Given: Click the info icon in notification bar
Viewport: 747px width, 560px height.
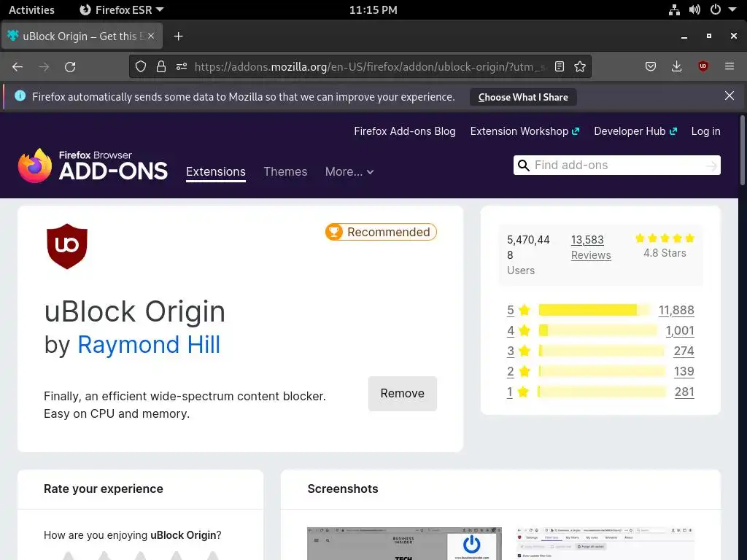Looking at the screenshot, I should pos(20,96).
